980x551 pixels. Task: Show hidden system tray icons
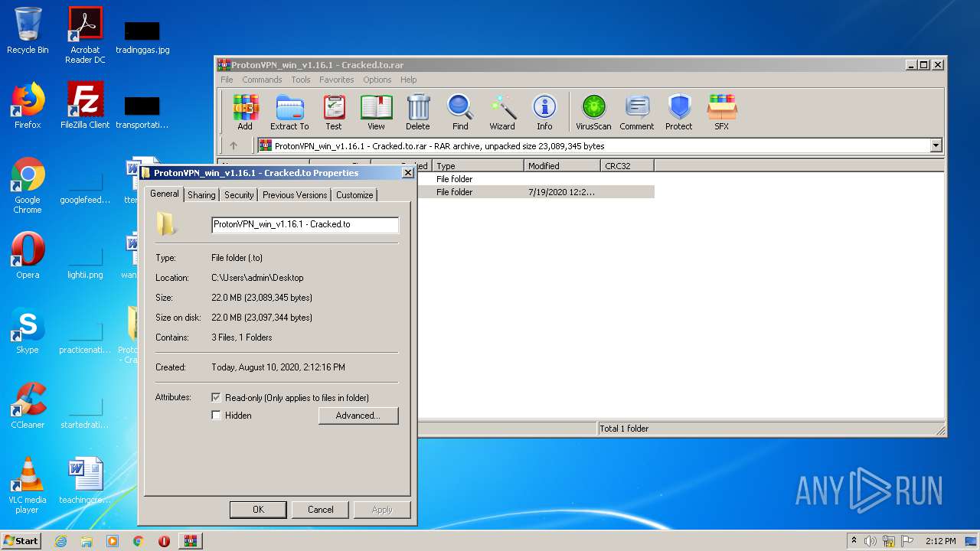point(854,541)
